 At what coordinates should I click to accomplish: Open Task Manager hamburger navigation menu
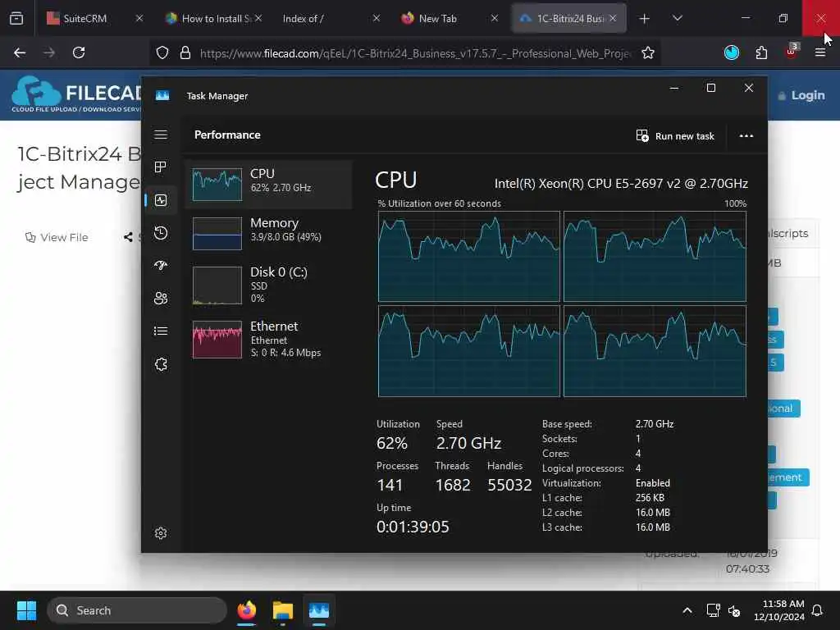pyautogui.click(x=161, y=135)
